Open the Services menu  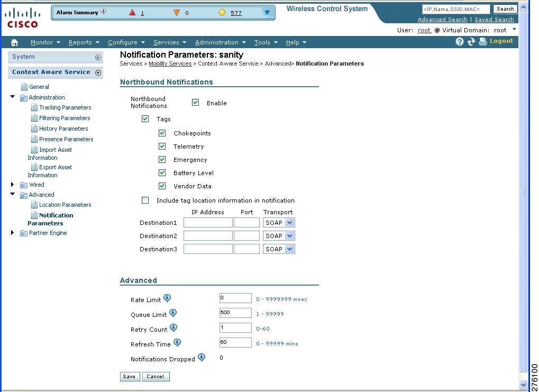[170, 42]
